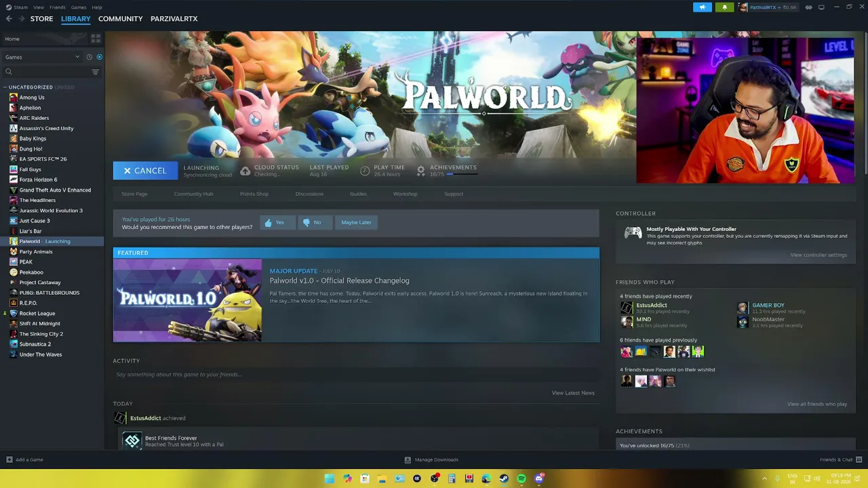Open Palworld achievements trophy icon
Image resolution: width=868 pixels, height=488 pixels.
[x=420, y=171]
